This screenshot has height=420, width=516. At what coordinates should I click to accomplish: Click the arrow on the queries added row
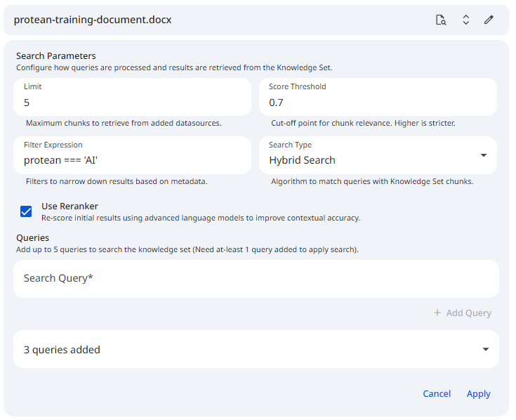coord(485,349)
